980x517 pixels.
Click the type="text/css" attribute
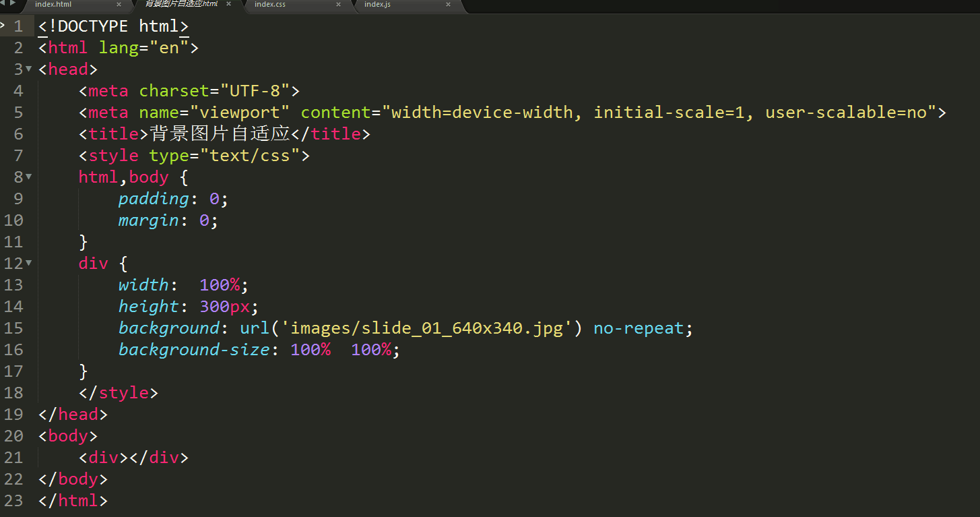(x=224, y=156)
